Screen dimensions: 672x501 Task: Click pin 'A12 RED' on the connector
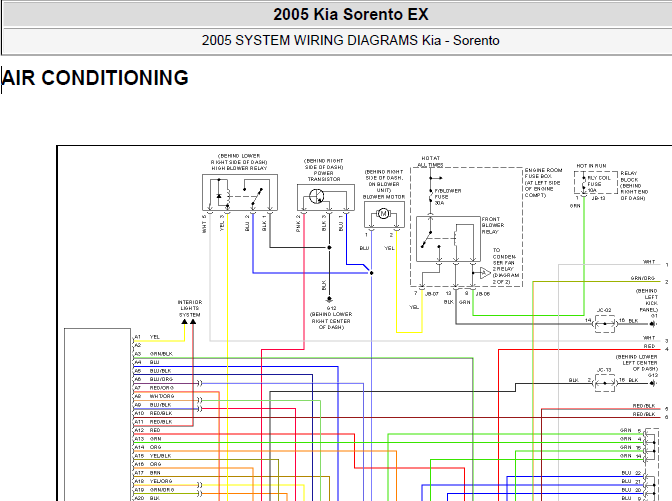point(147,430)
